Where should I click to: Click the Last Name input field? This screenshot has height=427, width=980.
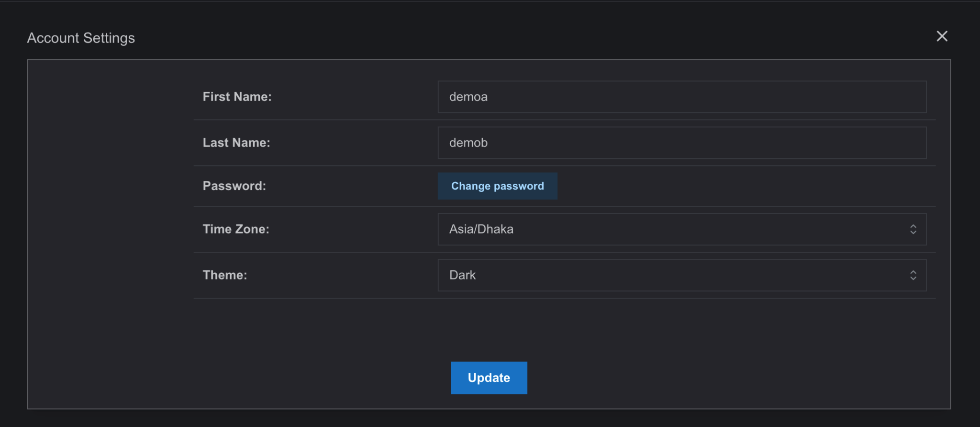pos(682,143)
